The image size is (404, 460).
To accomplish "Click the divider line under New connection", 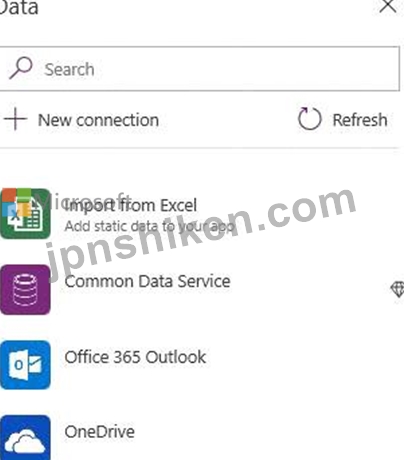I will [x=200, y=147].
